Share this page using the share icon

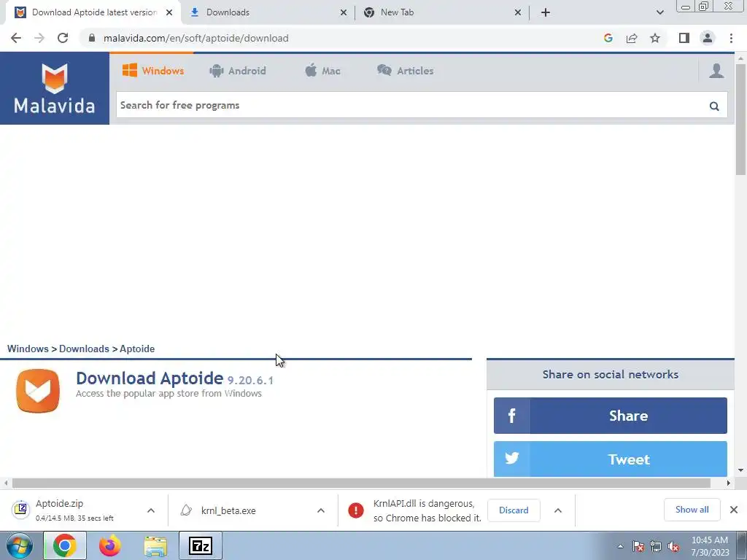click(632, 38)
